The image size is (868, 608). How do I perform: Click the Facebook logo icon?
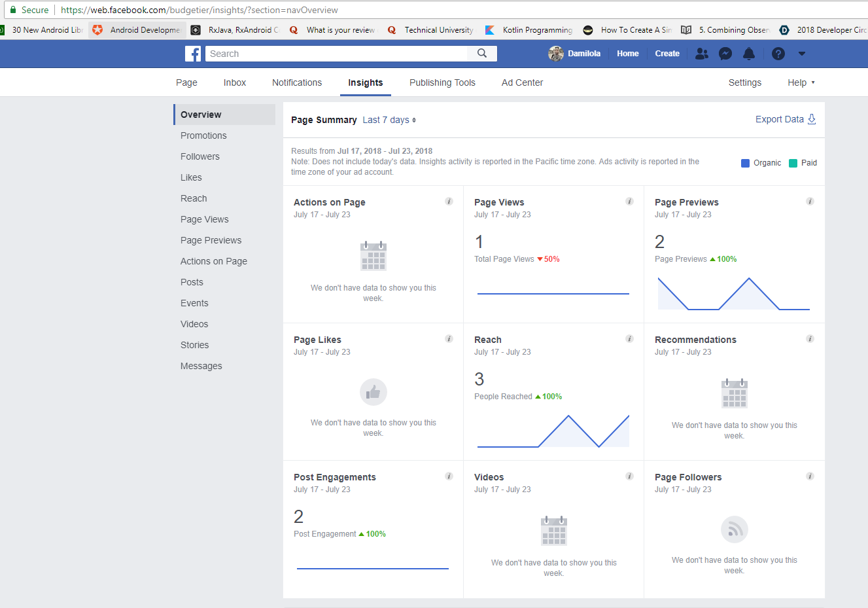193,54
